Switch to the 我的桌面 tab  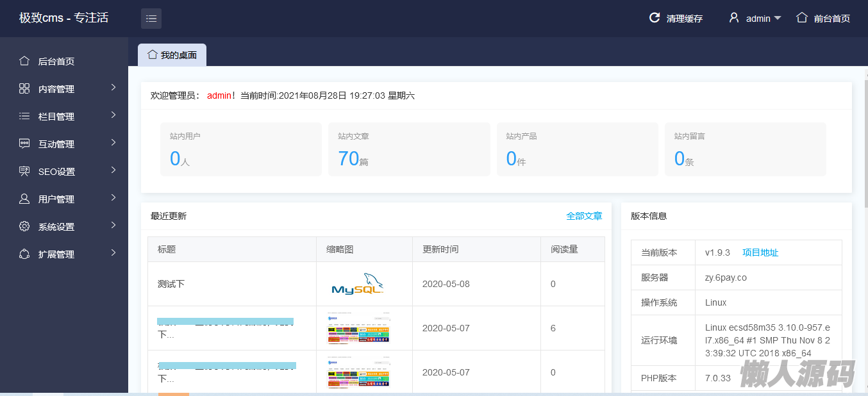point(172,55)
